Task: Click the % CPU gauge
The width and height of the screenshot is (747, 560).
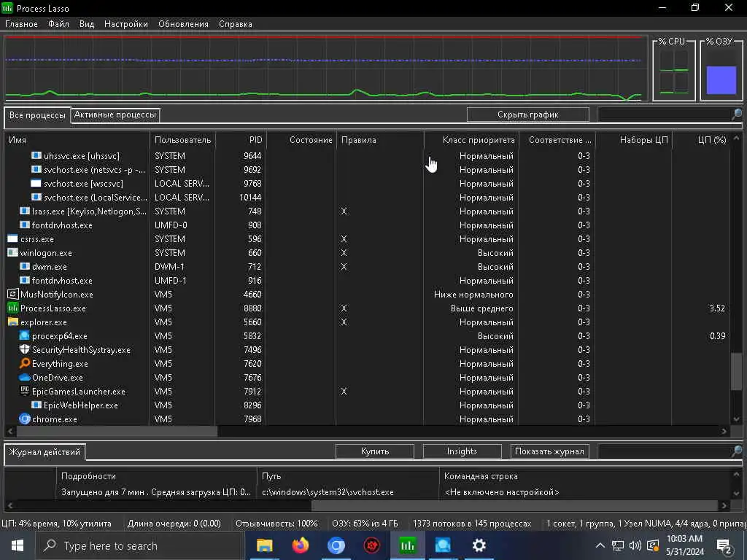Action: tap(673, 71)
